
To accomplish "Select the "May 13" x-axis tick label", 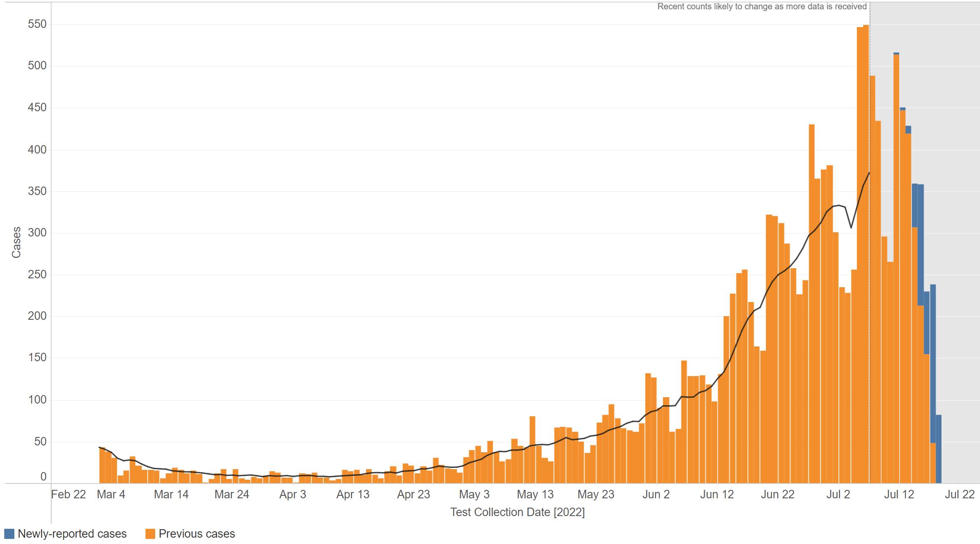I will (x=535, y=494).
